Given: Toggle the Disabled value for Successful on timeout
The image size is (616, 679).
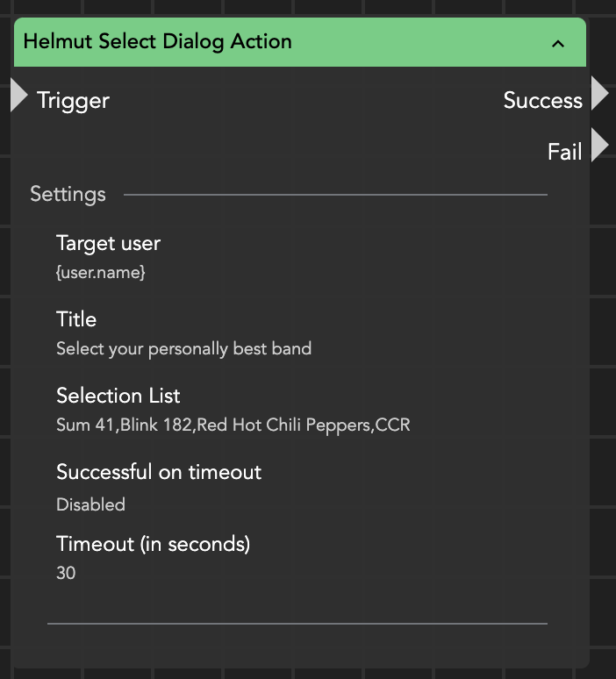Looking at the screenshot, I should tap(90, 504).
